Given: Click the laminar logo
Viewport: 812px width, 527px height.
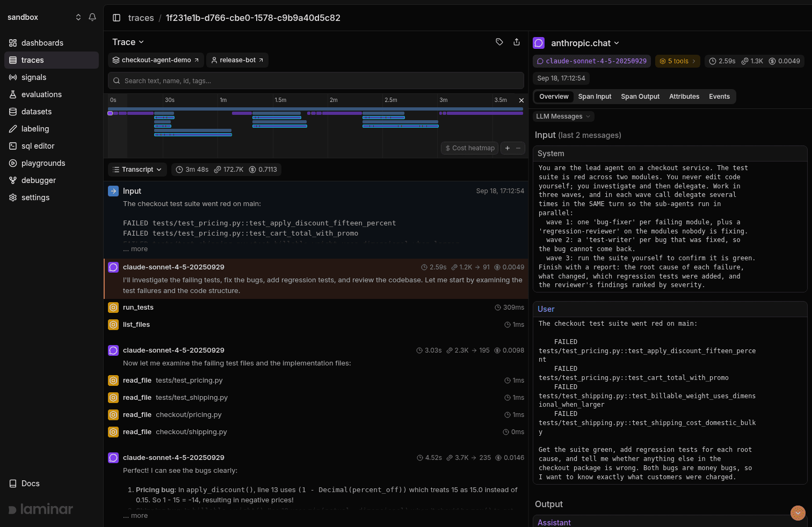Looking at the screenshot, I should point(41,509).
